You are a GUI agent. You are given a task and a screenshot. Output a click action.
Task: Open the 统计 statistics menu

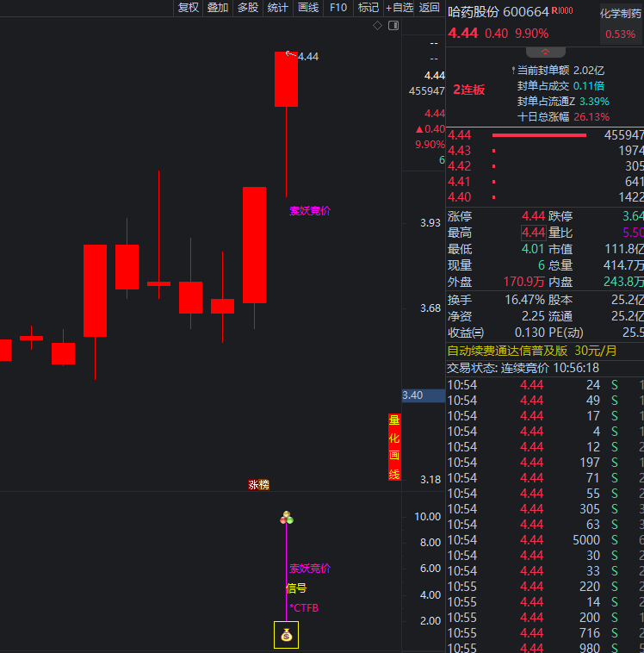278,8
